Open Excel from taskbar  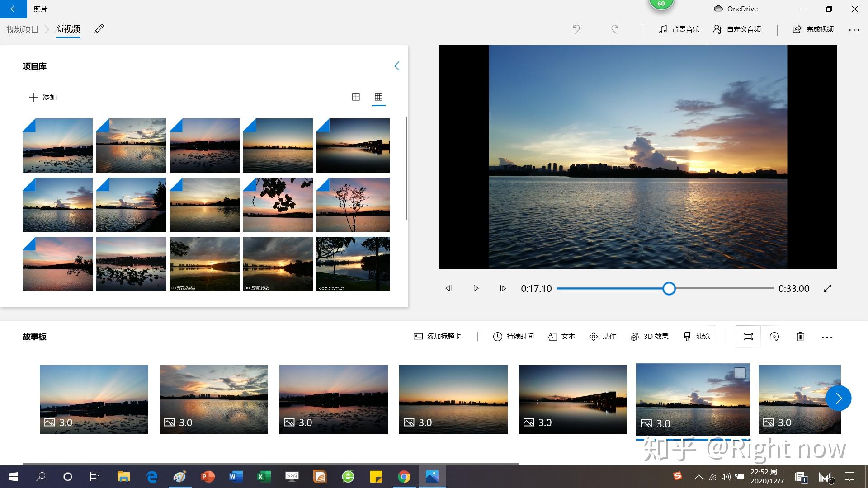click(x=264, y=477)
